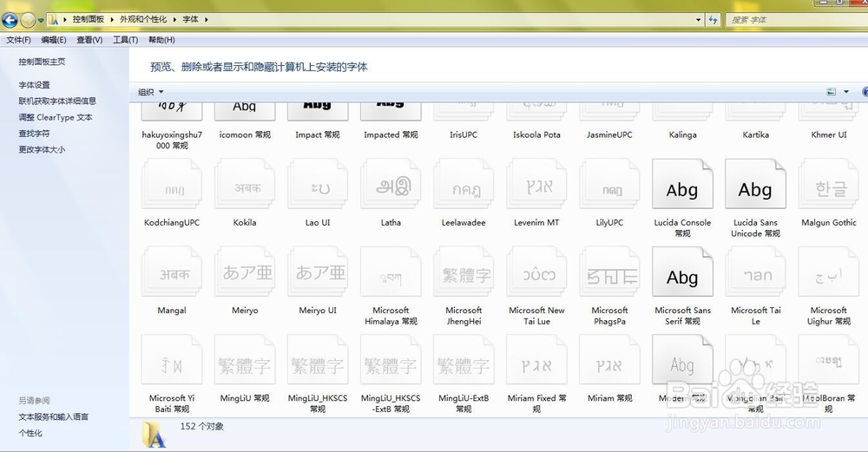Go to 控制面板 in the address breadcrumb
This screenshot has width=868, height=452.
coord(88,19)
